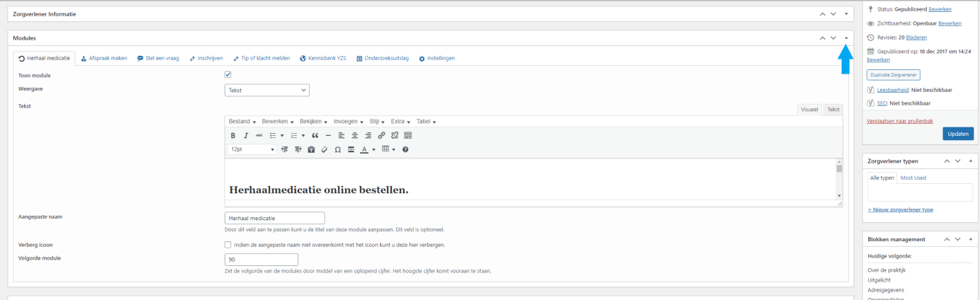The width and height of the screenshot is (980, 300).
Task: Insert or edit link
Action: [381, 135]
